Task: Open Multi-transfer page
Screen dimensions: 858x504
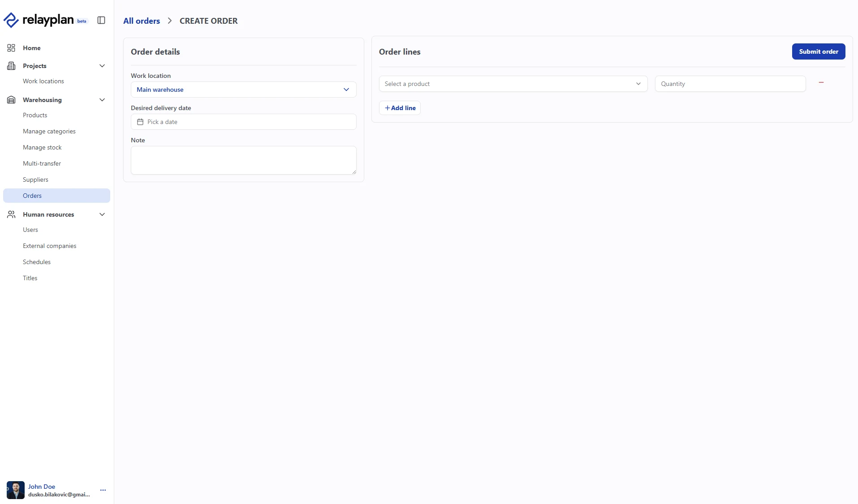Action: pos(42,163)
